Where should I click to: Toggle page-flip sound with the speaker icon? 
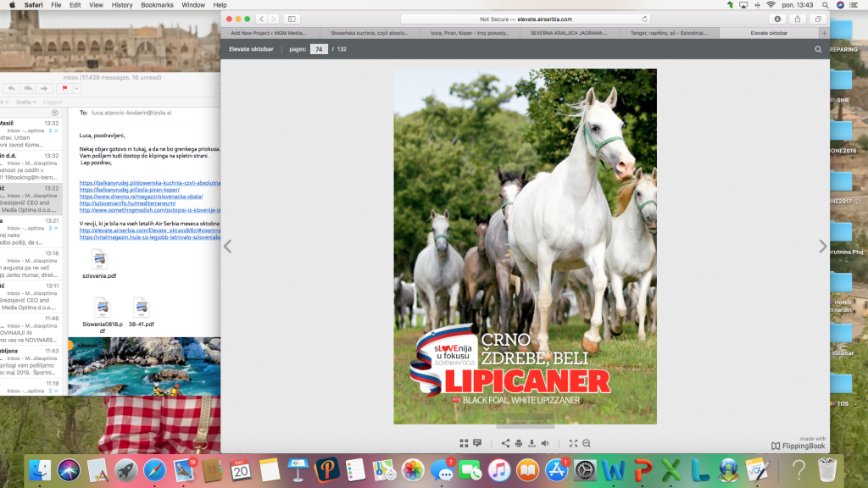pos(545,443)
